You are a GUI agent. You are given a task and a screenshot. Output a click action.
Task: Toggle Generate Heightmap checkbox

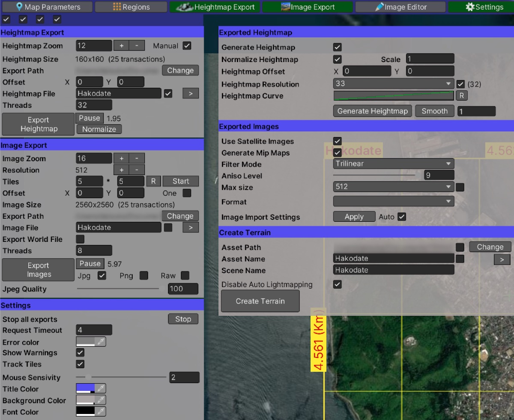point(338,47)
